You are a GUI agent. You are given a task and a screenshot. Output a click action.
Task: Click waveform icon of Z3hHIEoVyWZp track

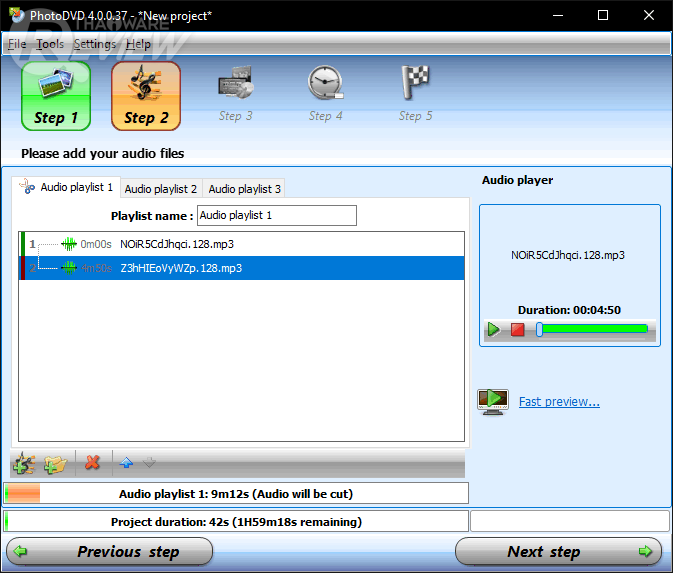[69, 268]
